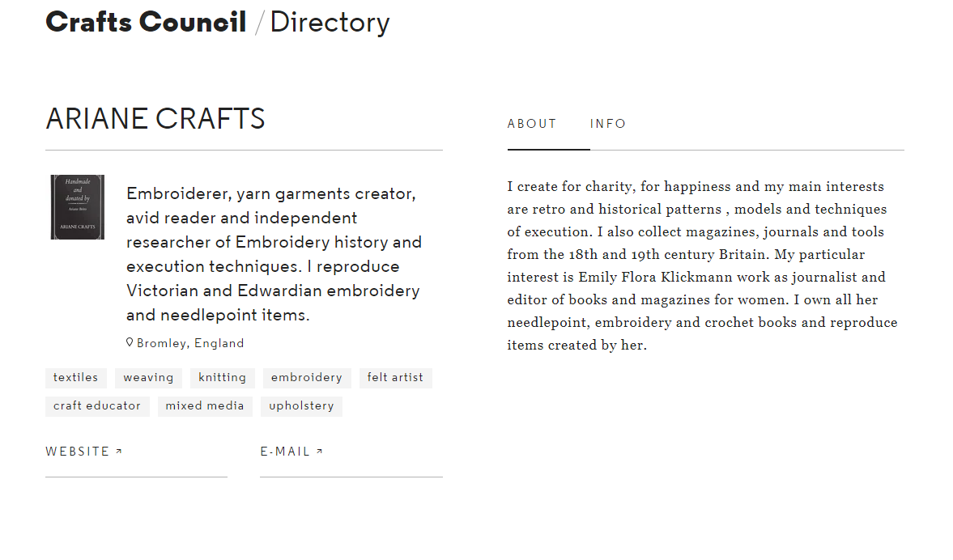
Task: Click the arrow icon next to WEBSITE
Action: click(119, 452)
